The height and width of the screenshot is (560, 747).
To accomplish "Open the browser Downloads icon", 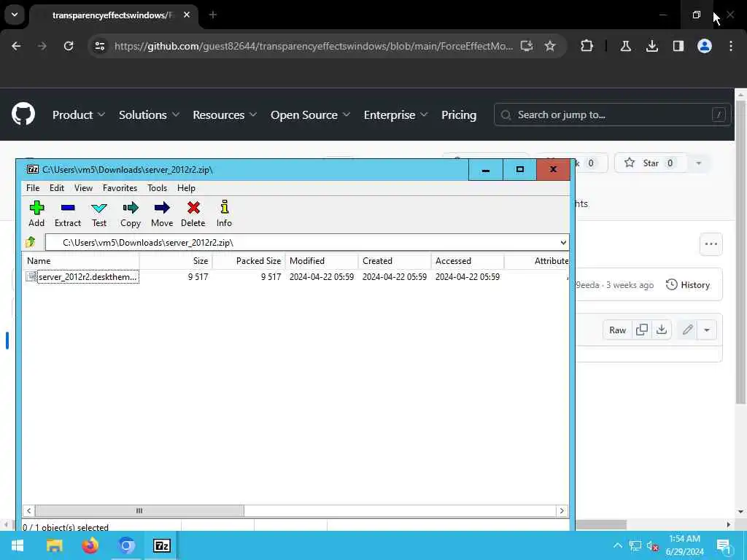I will pyautogui.click(x=651, y=46).
